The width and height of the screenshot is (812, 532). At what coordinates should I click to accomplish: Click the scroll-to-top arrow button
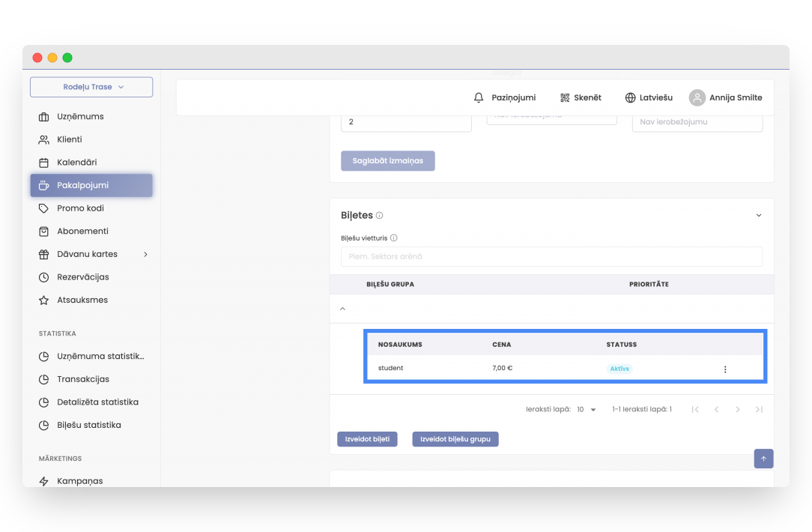coord(763,459)
